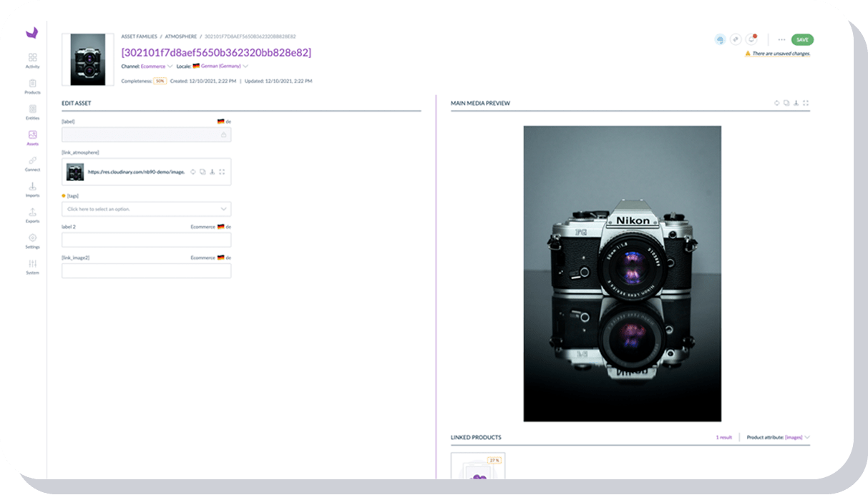
Task: Click the 'Linked Products' section heading
Action: 476,437
